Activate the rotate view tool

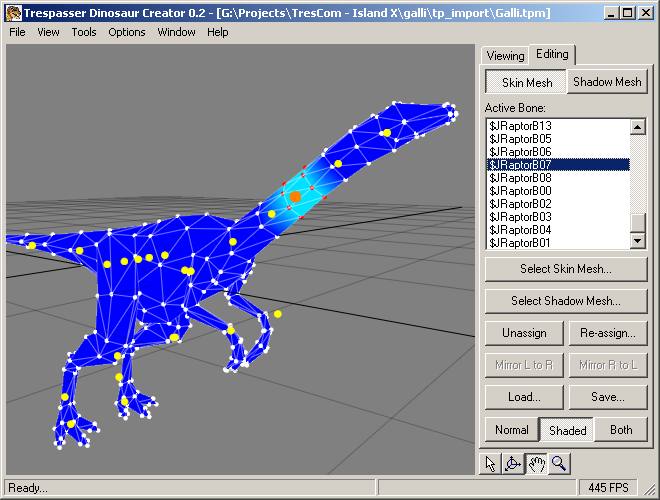click(x=513, y=463)
